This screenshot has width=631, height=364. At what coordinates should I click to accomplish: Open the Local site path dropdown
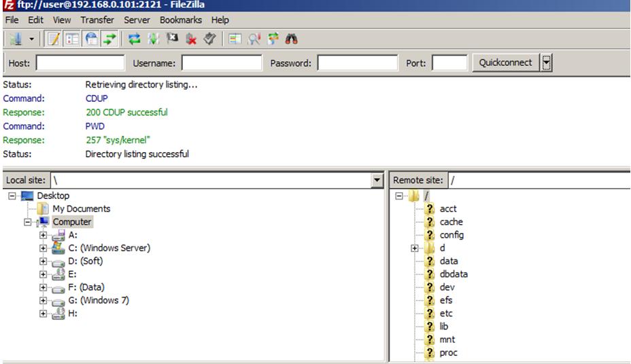tap(377, 181)
